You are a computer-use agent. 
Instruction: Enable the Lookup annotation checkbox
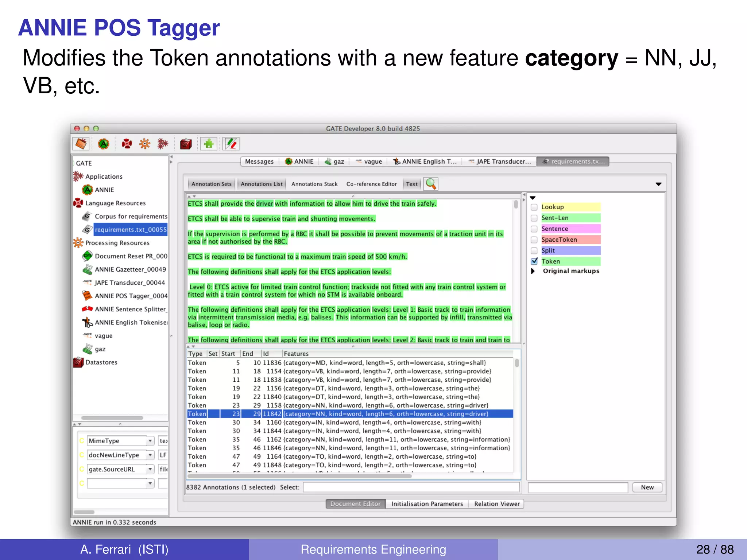click(534, 207)
